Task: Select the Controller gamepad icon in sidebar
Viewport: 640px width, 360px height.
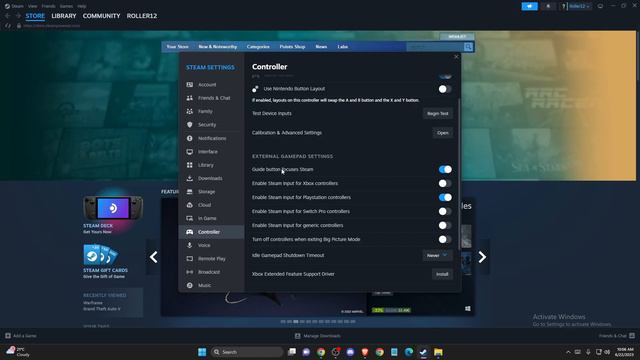Action: [190, 232]
